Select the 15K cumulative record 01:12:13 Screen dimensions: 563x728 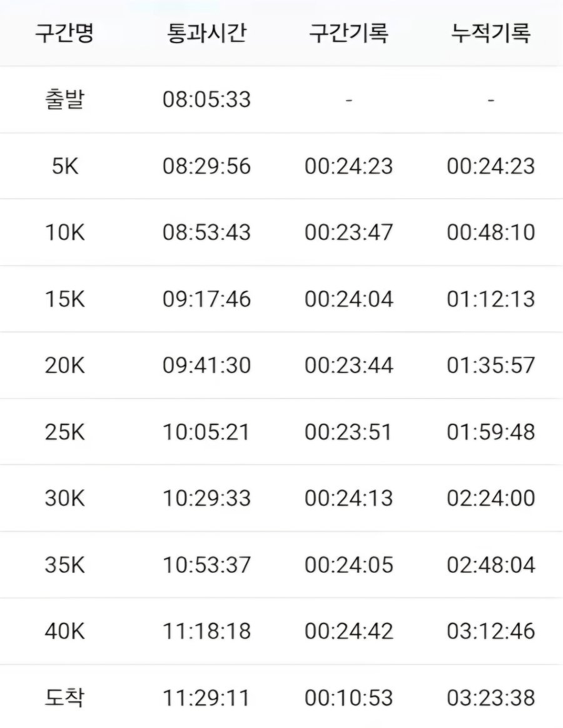(x=491, y=299)
